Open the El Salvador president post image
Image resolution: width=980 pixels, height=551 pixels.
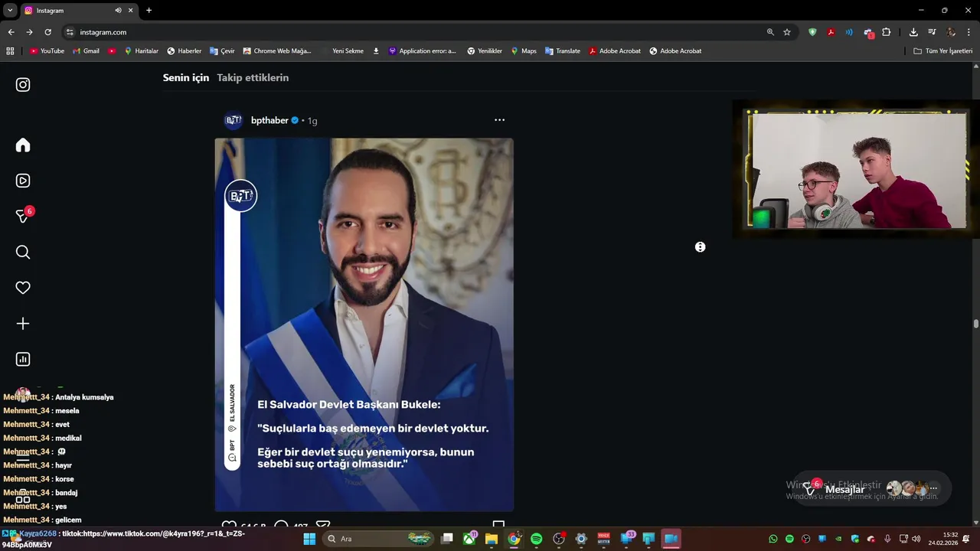[x=364, y=324]
